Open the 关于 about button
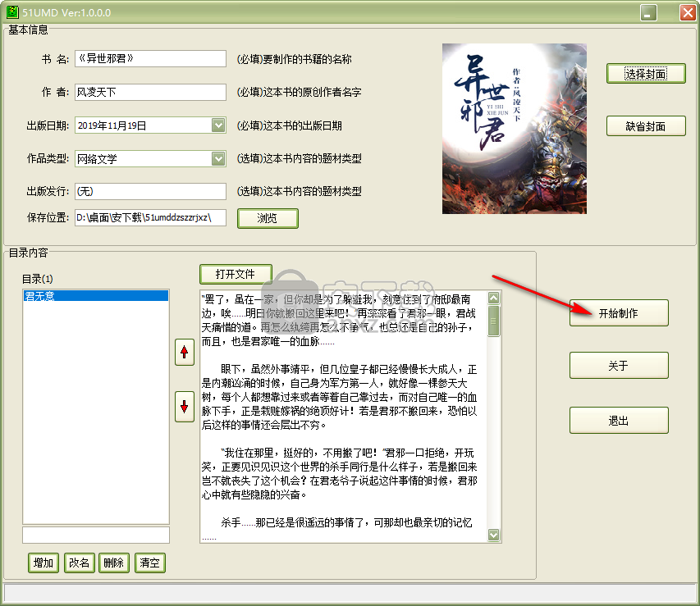This screenshot has height=606, width=700. [619, 366]
